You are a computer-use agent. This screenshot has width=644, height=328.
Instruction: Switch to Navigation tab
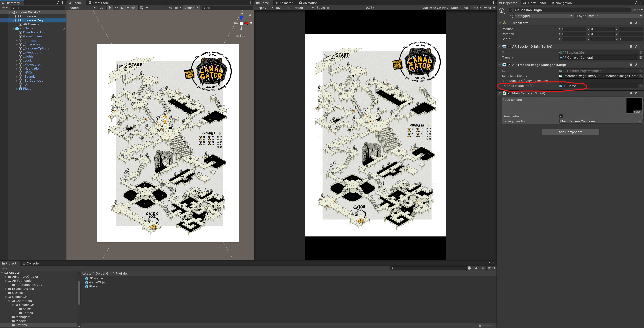pyautogui.click(x=561, y=3)
